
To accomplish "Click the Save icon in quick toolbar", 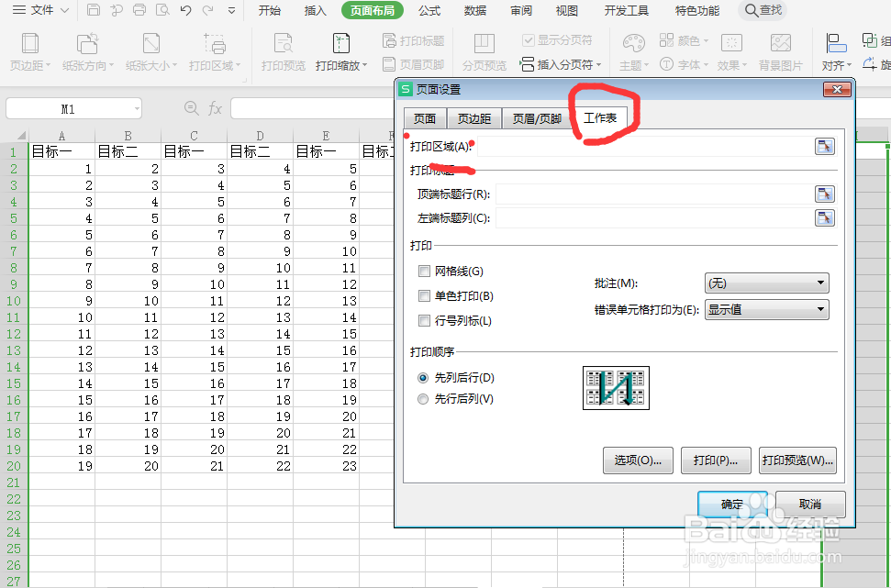I will click(94, 10).
